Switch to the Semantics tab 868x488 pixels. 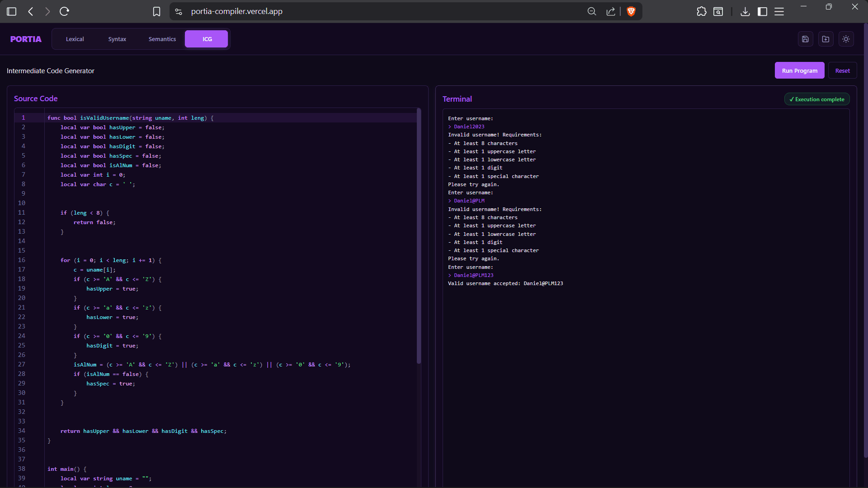162,39
